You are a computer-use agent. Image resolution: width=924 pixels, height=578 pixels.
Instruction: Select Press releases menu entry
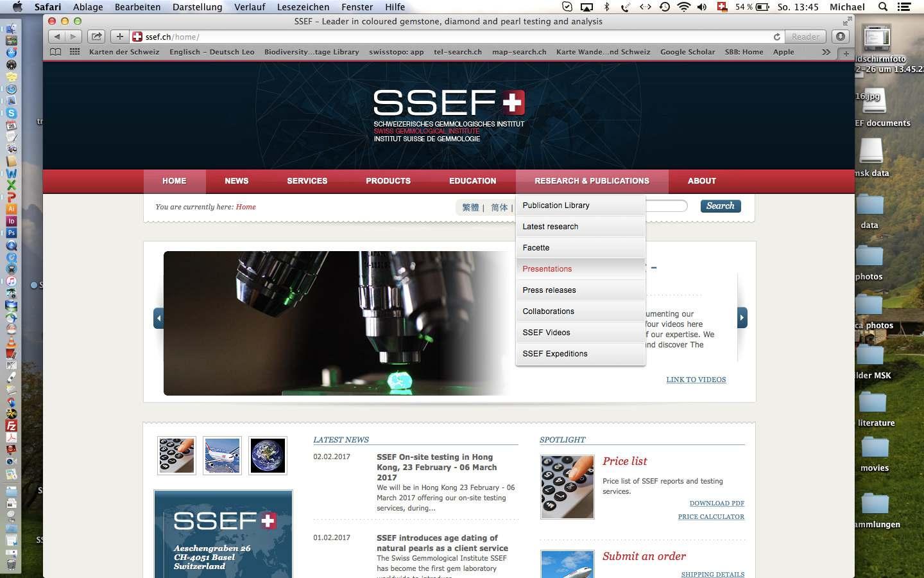coord(581,290)
